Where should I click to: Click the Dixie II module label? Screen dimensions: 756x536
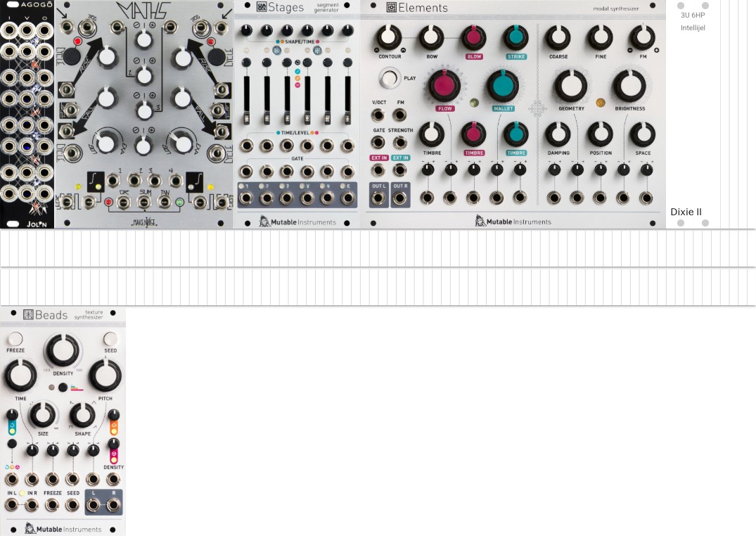point(686,212)
